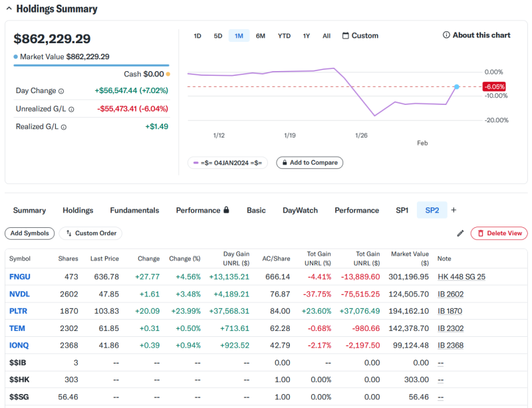This screenshot has width=532, height=408.
Task: Open the DayWatch tab
Action: coord(300,210)
